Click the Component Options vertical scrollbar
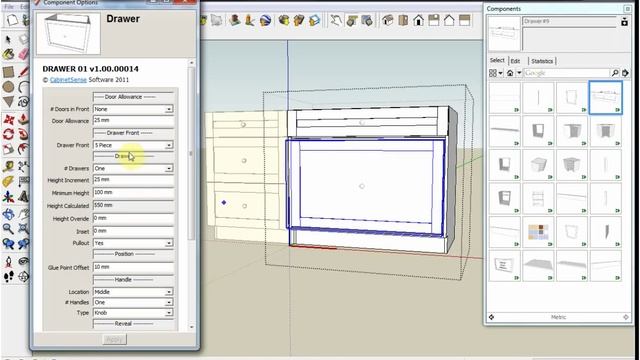The image size is (640, 360). tap(191, 195)
